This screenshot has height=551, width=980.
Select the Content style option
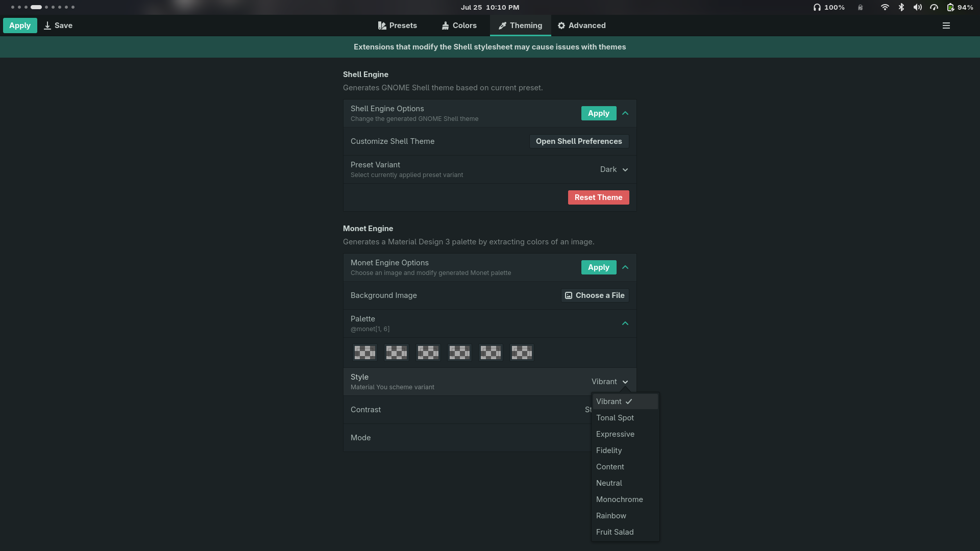click(x=625, y=467)
